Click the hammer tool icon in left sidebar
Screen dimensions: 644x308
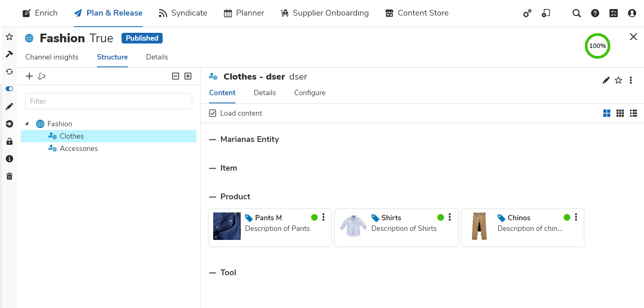(9, 54)
